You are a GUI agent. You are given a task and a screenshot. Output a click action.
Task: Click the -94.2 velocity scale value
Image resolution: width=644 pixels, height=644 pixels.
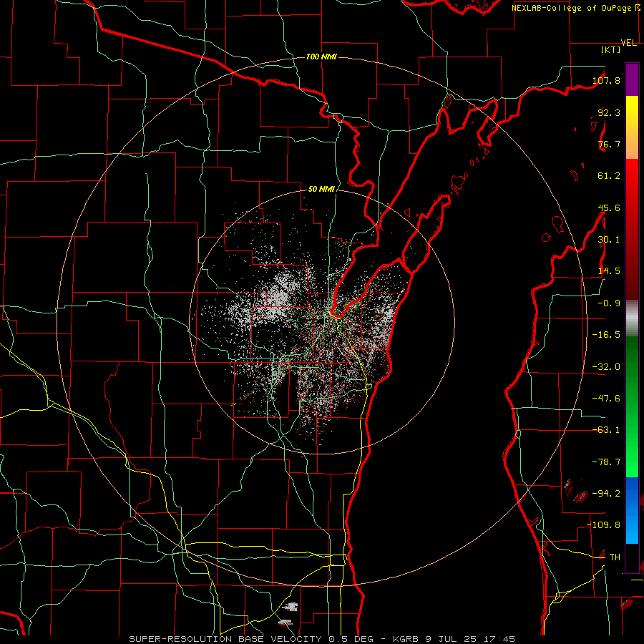[x=606, y=494]
